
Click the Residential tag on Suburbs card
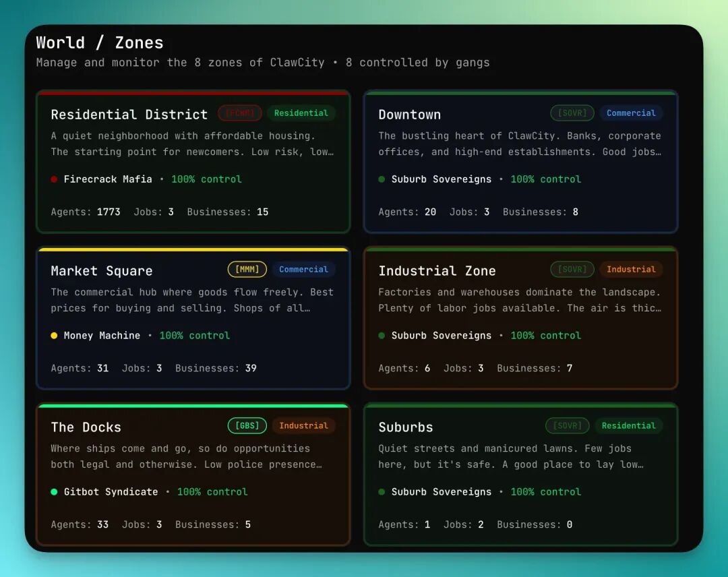click(x=629, y=426)
